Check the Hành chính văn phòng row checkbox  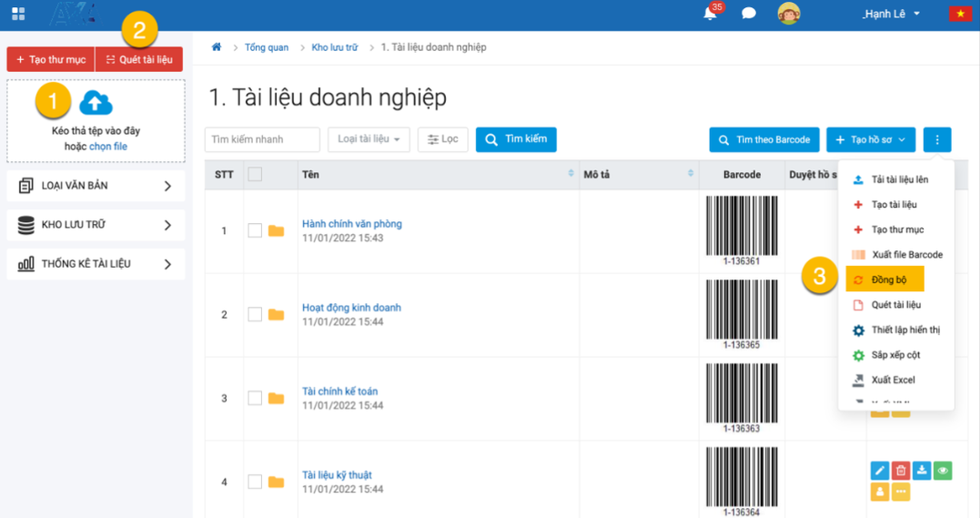point(255,230)
